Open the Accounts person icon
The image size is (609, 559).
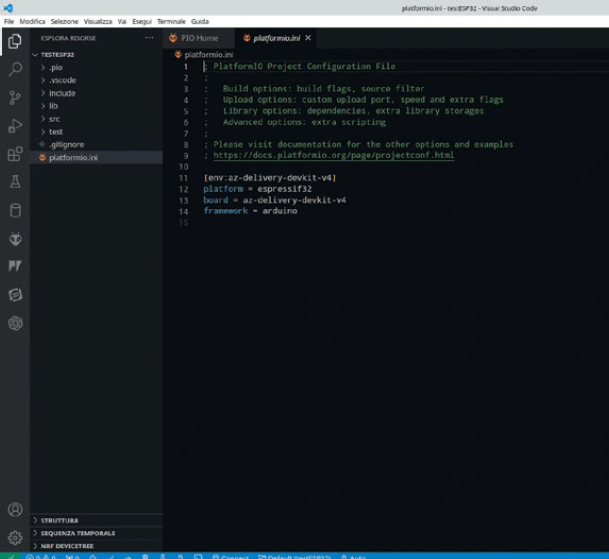click(15, 509)
